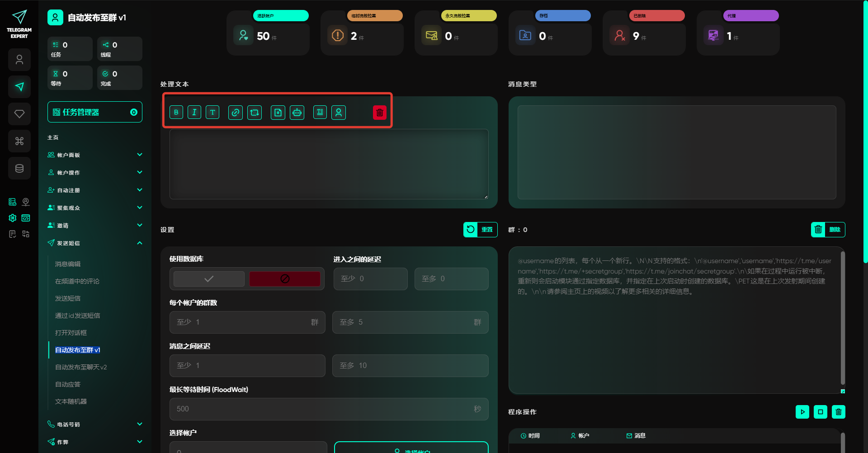Click the robot icon in text toolbar
Viewport: 868px width, 453px height.
[x=297, y=113]
